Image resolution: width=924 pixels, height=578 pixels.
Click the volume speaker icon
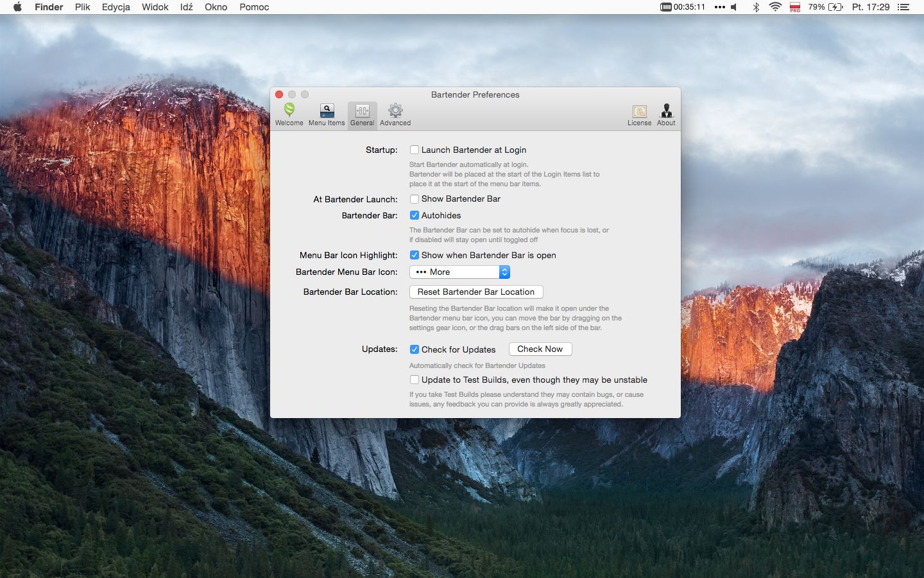click(x=734, y=7)
